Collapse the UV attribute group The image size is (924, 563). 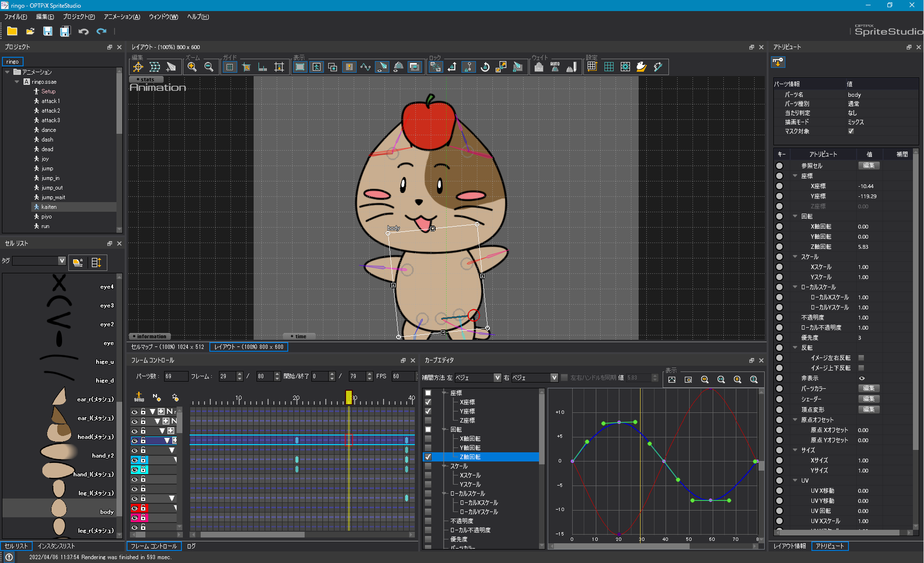coord(795,480)
